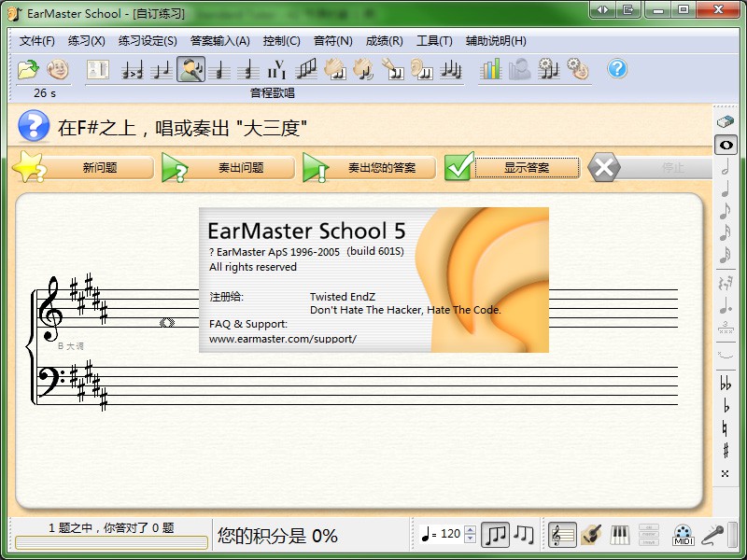Select the interval comparison exercise icon
Viewport: 747px width, 560px height.
click(132, 70)
